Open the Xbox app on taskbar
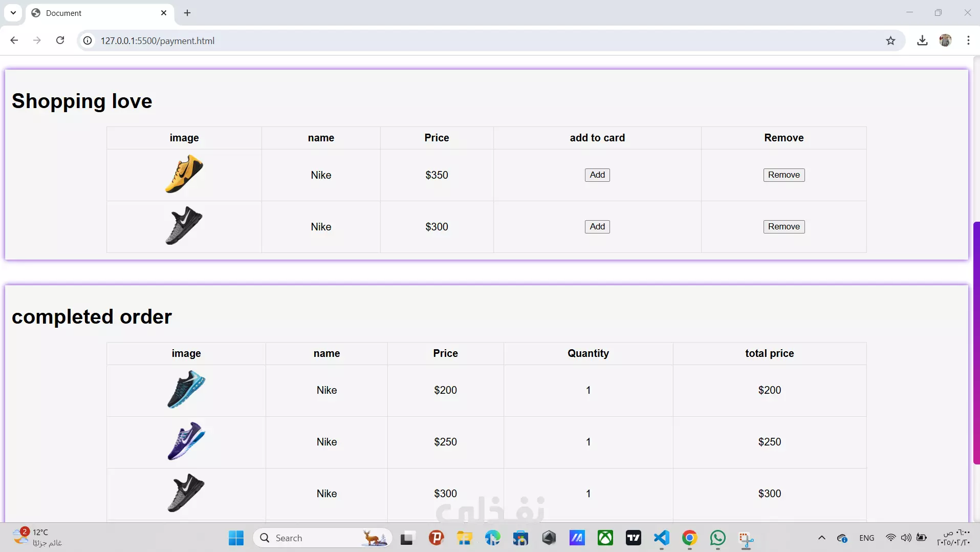Viewport: 980px width, 552px height. coord(605,538)
